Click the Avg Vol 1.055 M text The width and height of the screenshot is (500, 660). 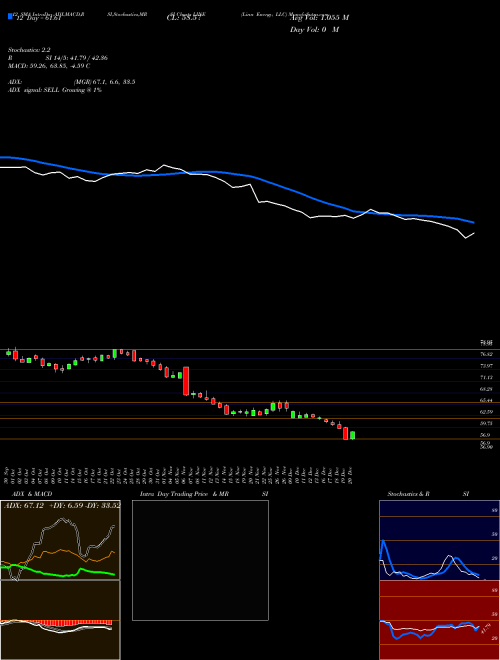[x=319, y=18]
